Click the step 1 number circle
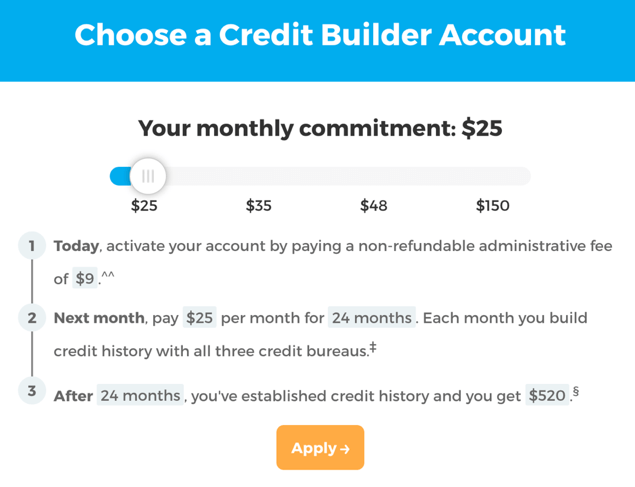Image resolution: width=635 pixels, height=487 pixels. click(x=32, y=246)
